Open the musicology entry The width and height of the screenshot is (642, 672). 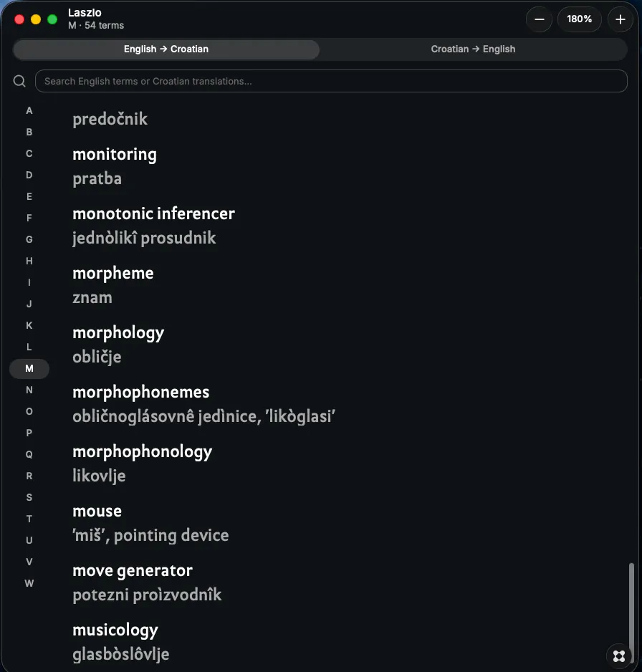[x=115, y=630]
